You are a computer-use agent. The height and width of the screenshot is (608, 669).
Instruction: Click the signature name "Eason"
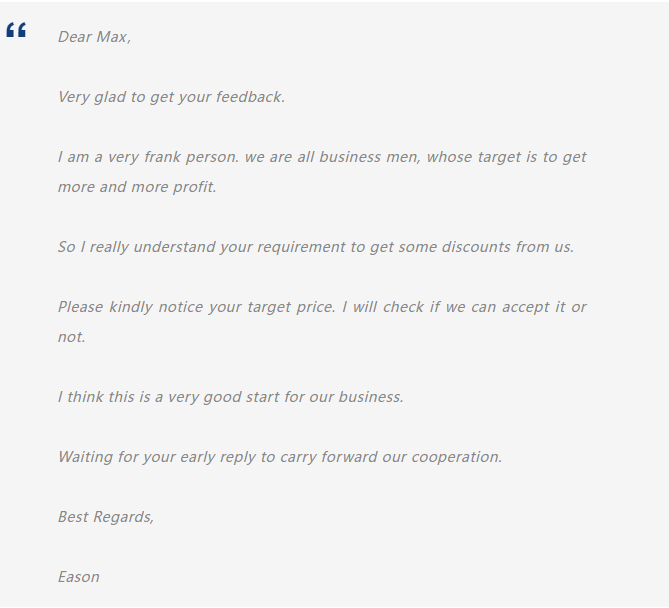pos(79,577)
